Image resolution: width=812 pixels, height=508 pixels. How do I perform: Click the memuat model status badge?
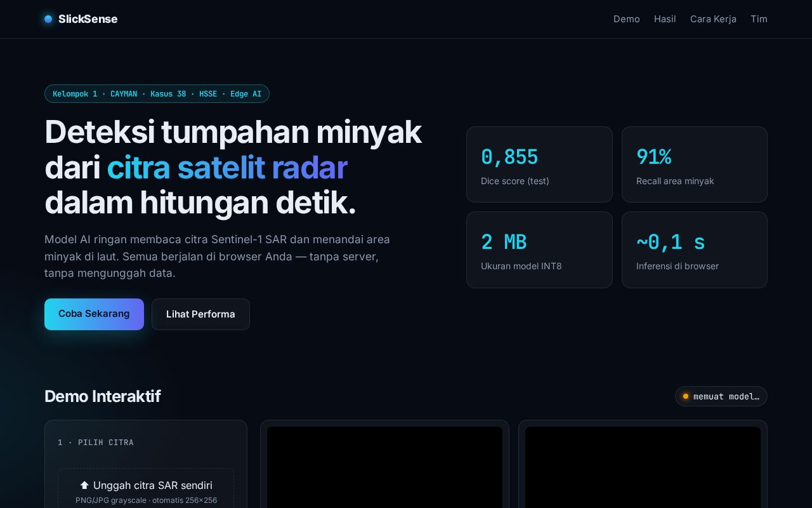[x=721, y=396]
